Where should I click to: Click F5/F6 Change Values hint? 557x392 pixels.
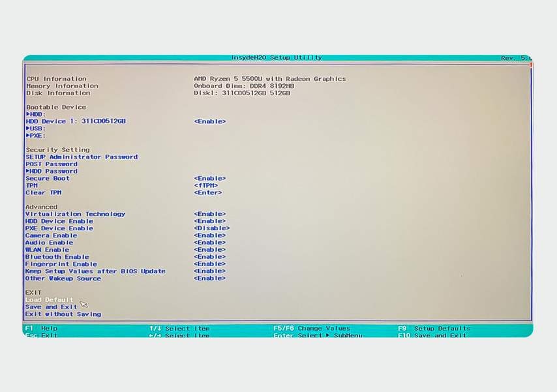pyautogui.click(x=312, y=328)
